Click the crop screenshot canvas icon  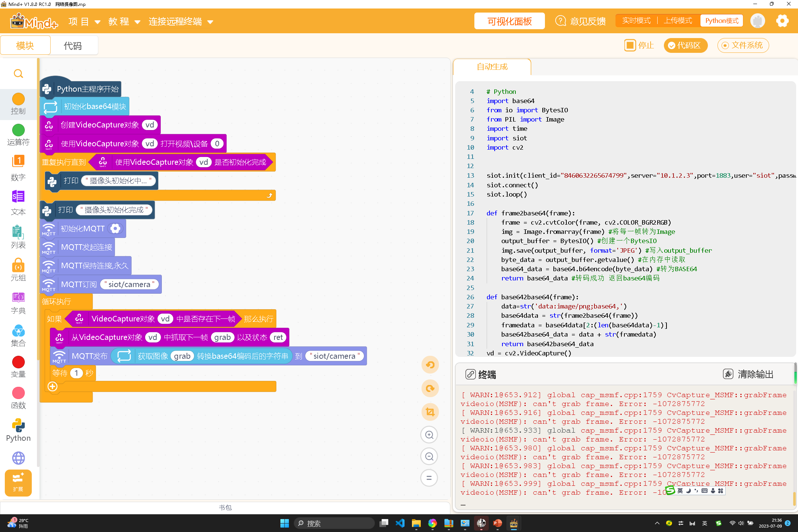click(430, 412)
